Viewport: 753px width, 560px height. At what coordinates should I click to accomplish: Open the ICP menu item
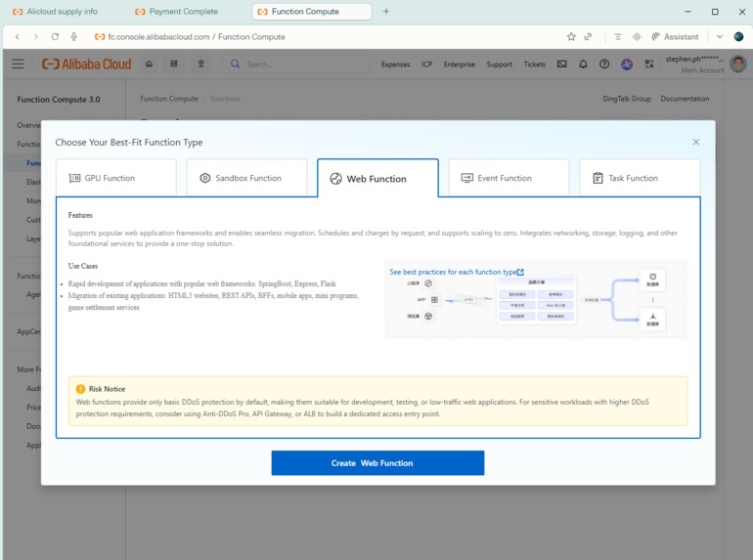coord(426,65)
